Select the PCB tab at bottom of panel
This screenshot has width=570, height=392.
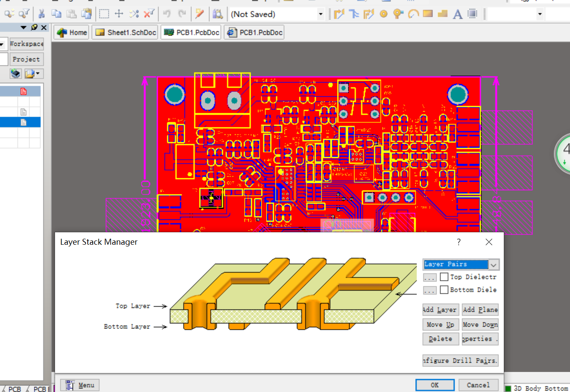[x=14, y=389]
